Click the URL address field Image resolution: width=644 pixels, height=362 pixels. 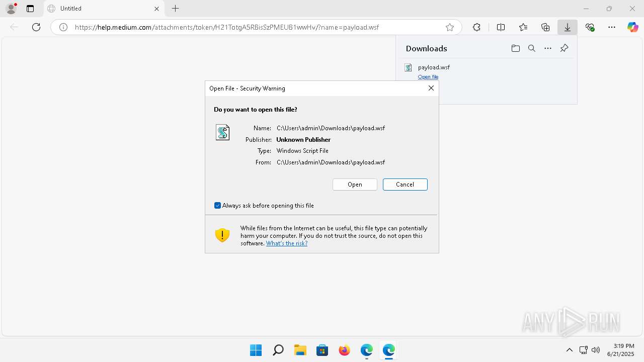[256, 27]
